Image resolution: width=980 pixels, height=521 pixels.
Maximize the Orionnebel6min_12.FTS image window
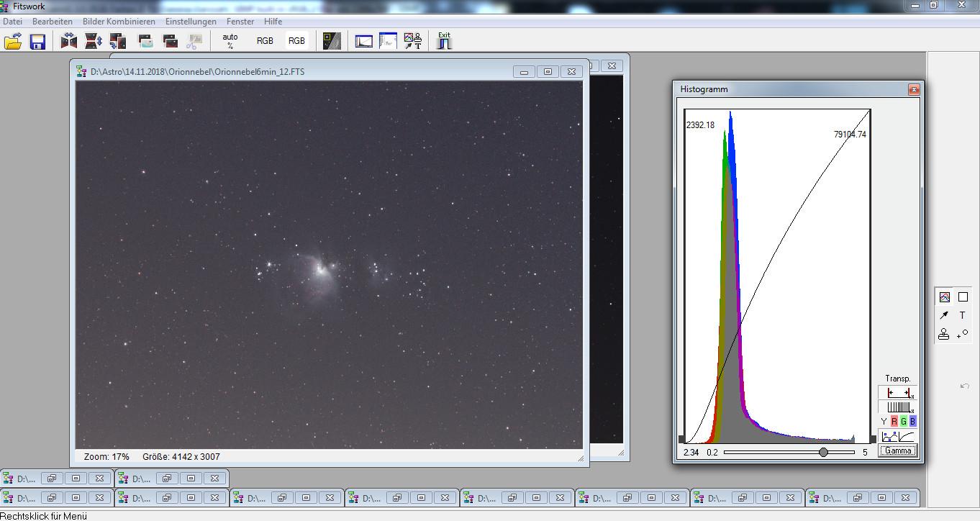pos(548,71)
